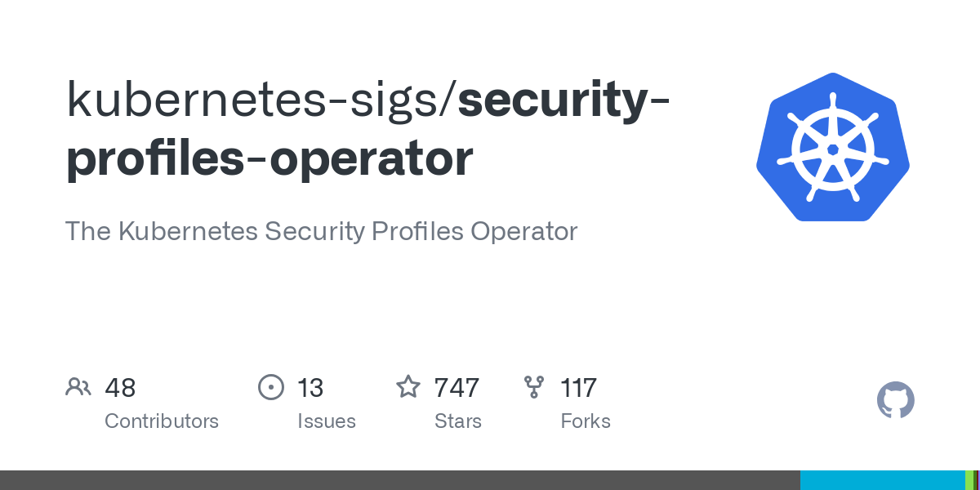
Task: Click the issues circle-dot icon
Action: [x=270, y=387]
